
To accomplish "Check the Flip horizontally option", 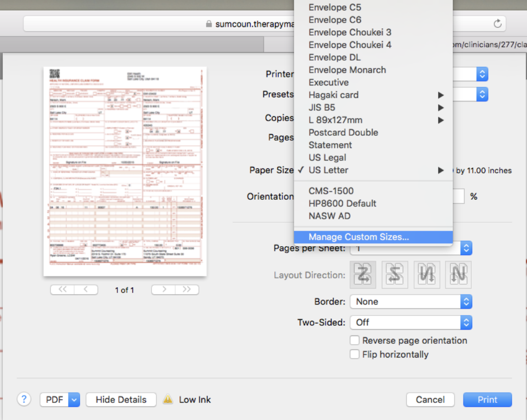I will point(354,354).
